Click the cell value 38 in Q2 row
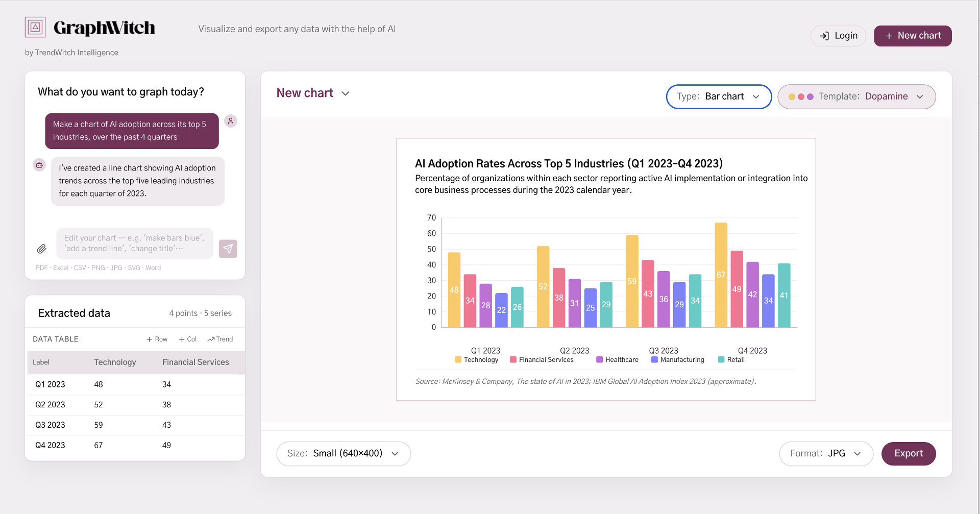Image resolution: width=980 pixels, height=514 pixels. [166, 405]
